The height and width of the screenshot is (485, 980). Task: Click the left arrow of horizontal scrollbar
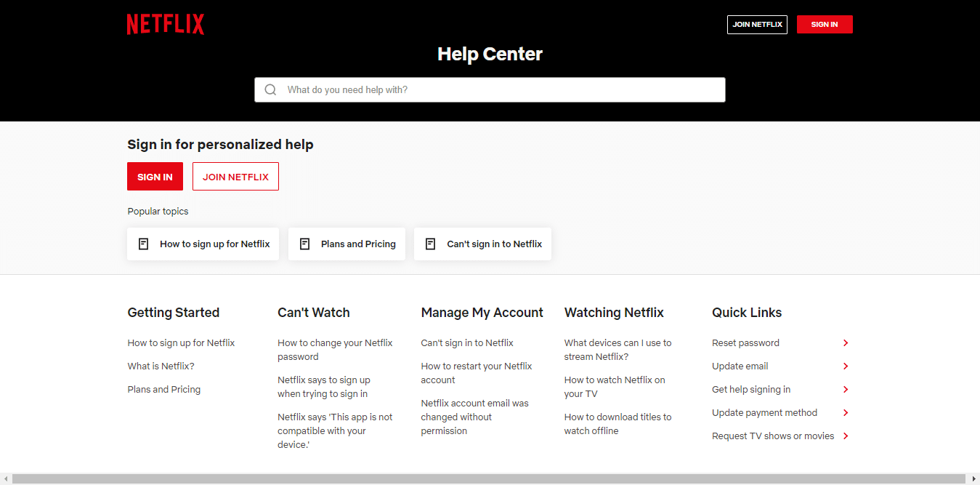5,479
